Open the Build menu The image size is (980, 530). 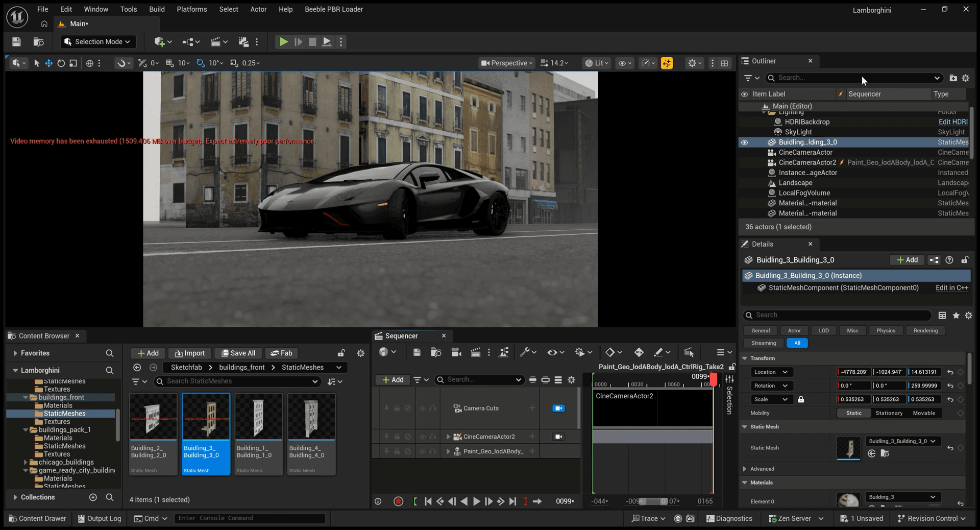157,9
